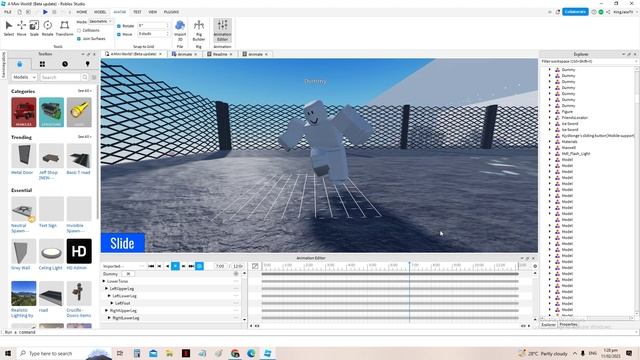The width and height of the screenshot is (640, 360).
Task: Switch to the PLUGINS ribbon tab
Action: 171,12
